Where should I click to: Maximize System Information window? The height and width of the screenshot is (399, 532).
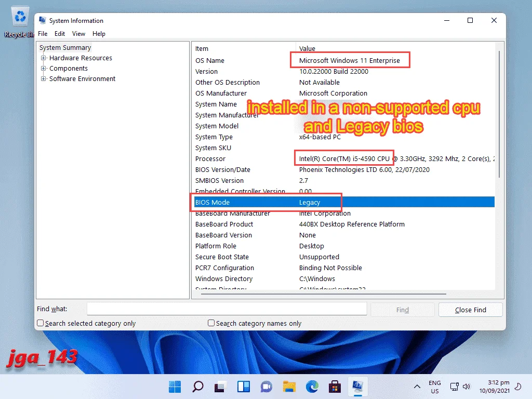(x=470, y=20)
